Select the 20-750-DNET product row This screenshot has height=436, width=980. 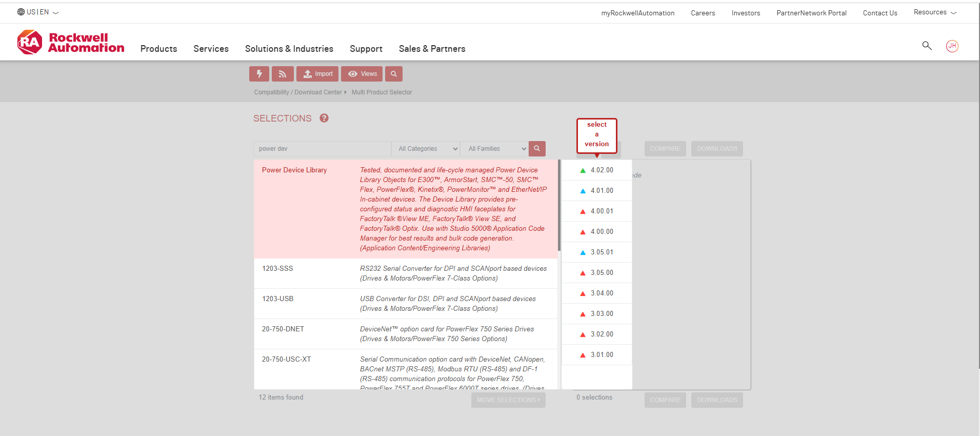tap(406, 334)
